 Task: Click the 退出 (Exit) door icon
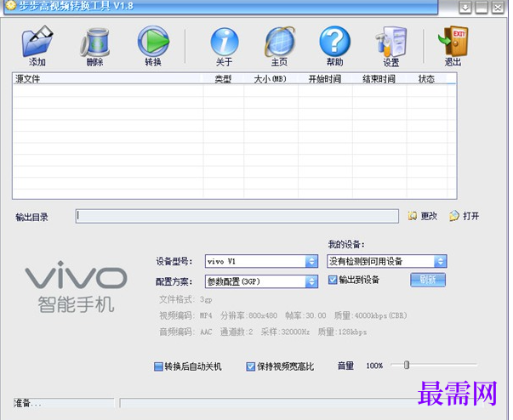tap(453, 41)
